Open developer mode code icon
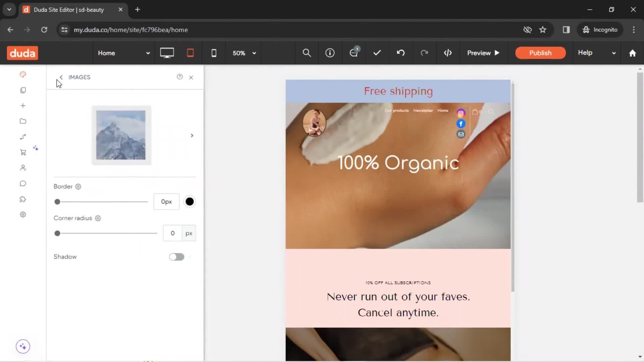 point(448,53)
